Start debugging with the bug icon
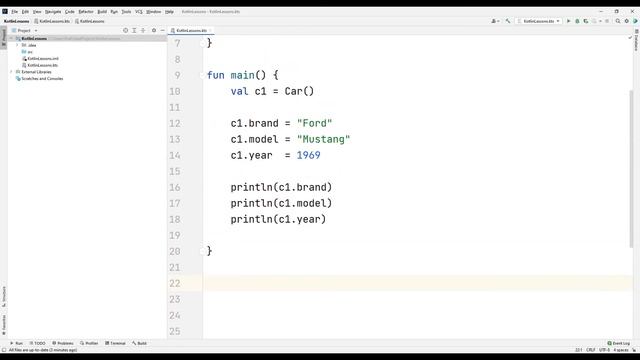Screen dimensions: 640x360 point(577,21)
